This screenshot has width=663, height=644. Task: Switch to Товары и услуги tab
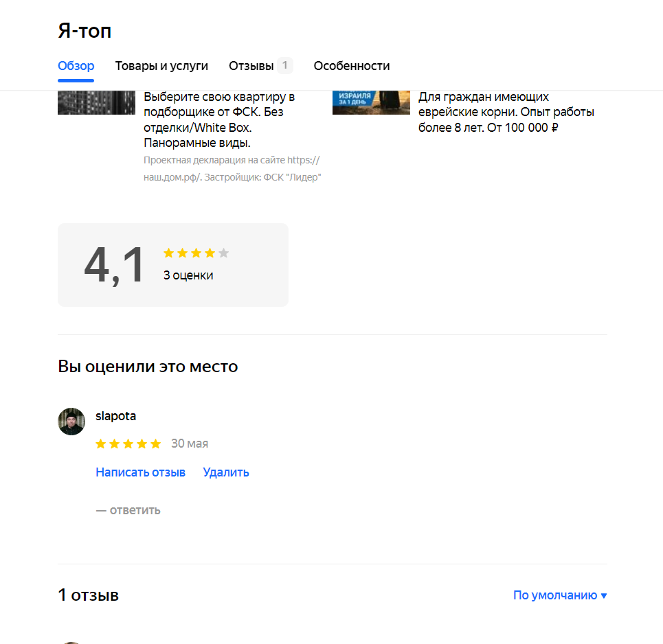(x=161, y=66)
